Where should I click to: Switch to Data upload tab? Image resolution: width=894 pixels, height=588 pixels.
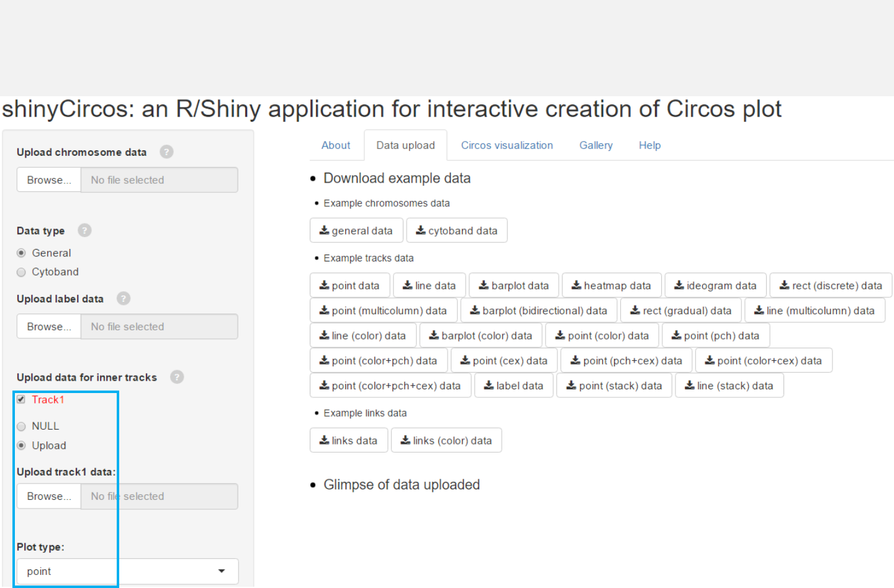tap(405, 145)
